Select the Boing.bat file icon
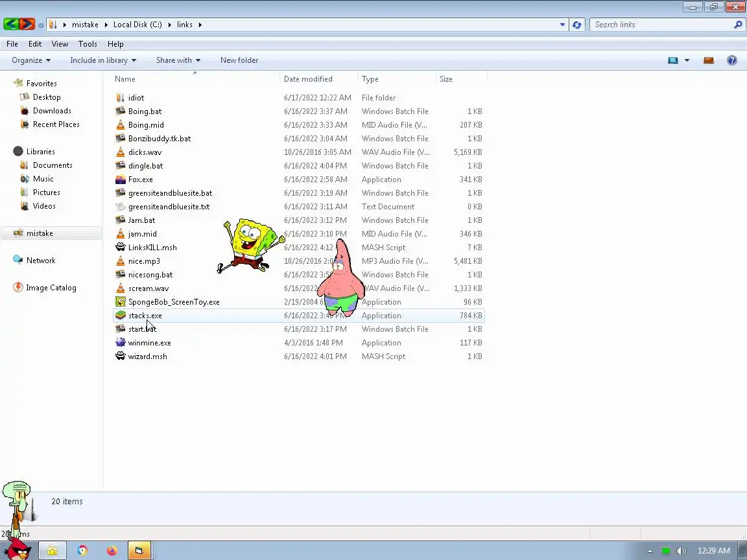Viewport: 747px width, 560px height. coord(121,111)
